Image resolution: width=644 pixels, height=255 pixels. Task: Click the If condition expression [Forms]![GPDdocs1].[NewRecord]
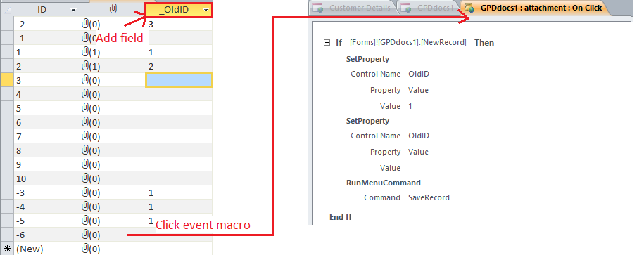[408, 43]
